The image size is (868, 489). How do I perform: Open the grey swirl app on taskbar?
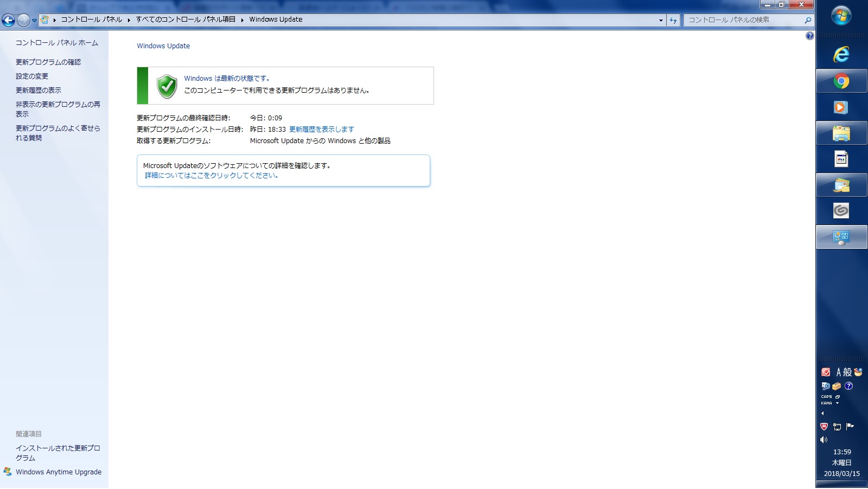coord(841,211)
